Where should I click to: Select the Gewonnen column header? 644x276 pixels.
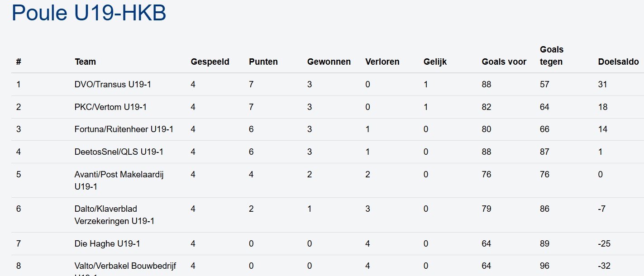tap(329, 62)
